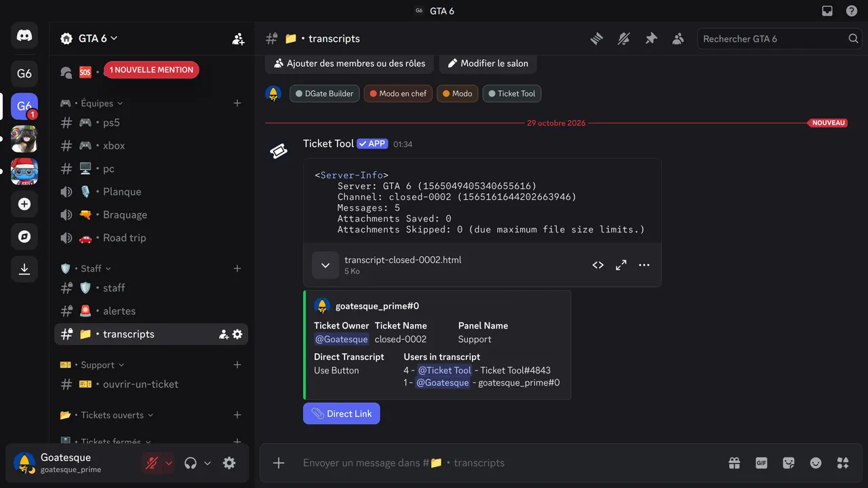Join the Braquage voice channel
The width and height of the screenshot is (868, 488).
[x=151, y=215]
